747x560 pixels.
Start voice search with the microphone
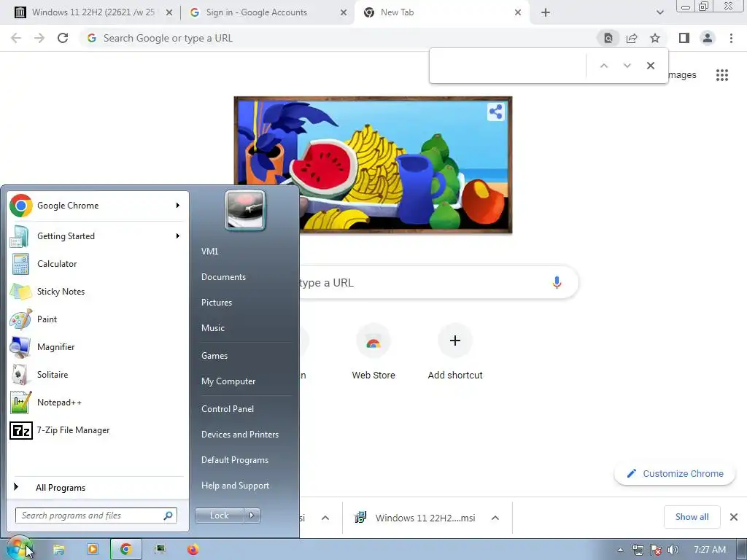click(x=557, y=282)
